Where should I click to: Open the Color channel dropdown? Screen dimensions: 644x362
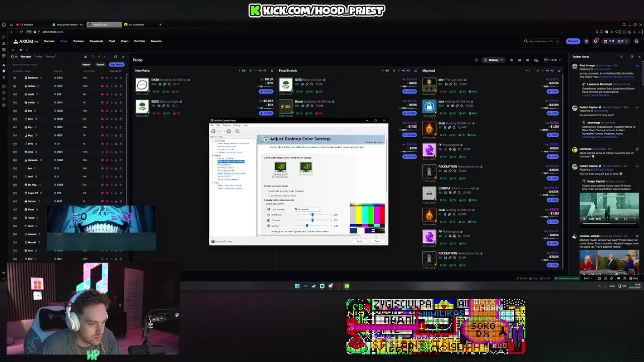click(307, 209)
